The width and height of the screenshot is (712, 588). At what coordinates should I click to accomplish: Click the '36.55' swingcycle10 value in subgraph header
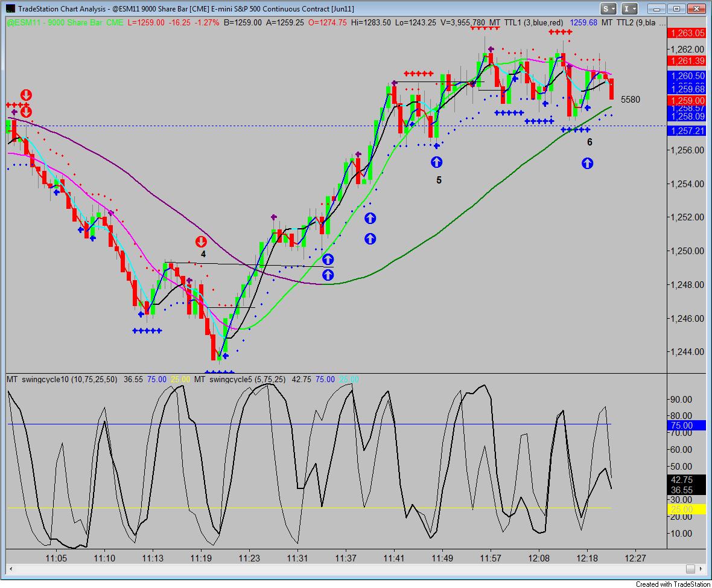point(133,380)
